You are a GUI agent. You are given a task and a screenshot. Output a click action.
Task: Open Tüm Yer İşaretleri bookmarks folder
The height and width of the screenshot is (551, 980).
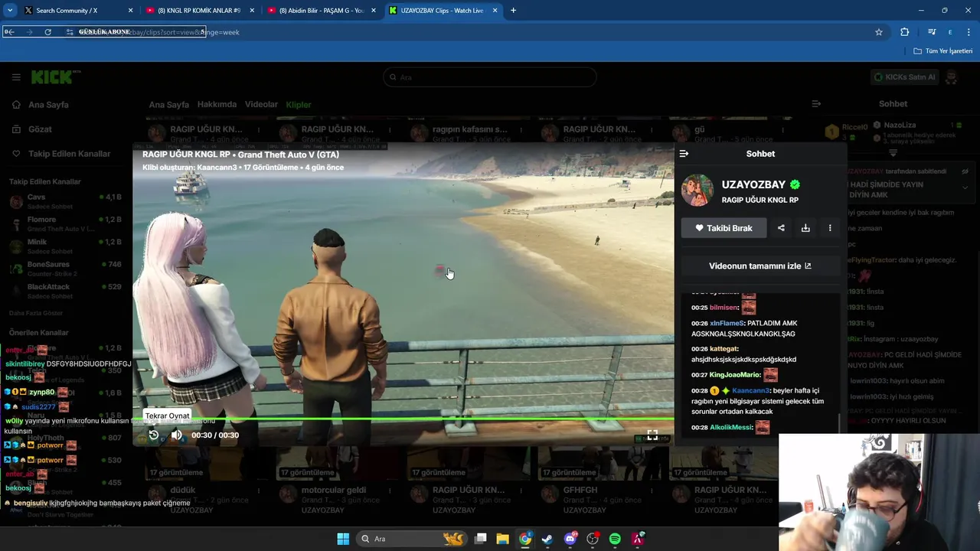[x=943, y=51]
